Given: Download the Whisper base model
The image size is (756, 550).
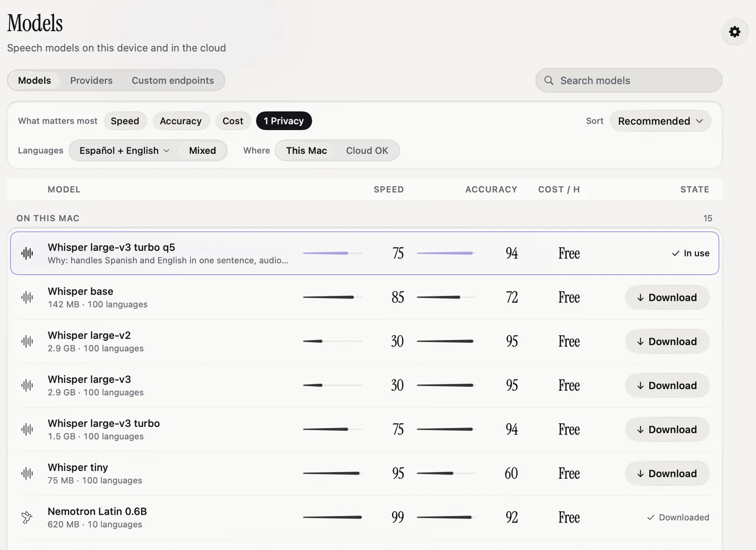Looking at the screenshot, I should (x=667, y=297).
